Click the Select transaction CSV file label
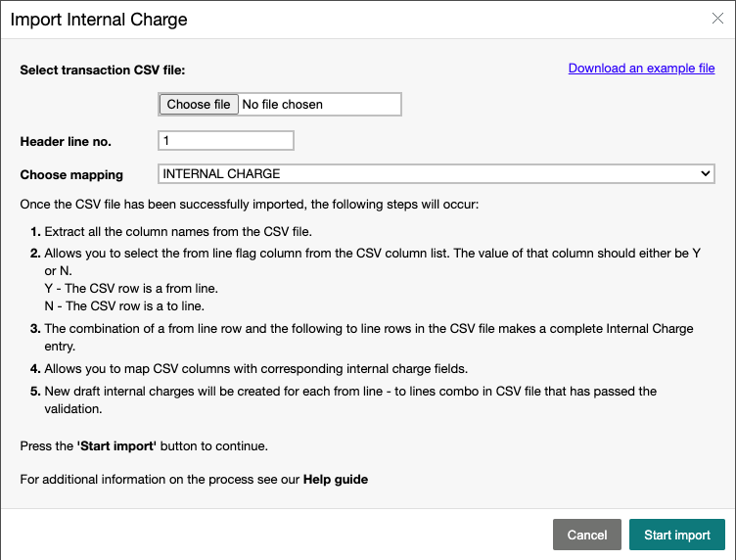This screenshot has height=560, width=736. coord(103,70)
